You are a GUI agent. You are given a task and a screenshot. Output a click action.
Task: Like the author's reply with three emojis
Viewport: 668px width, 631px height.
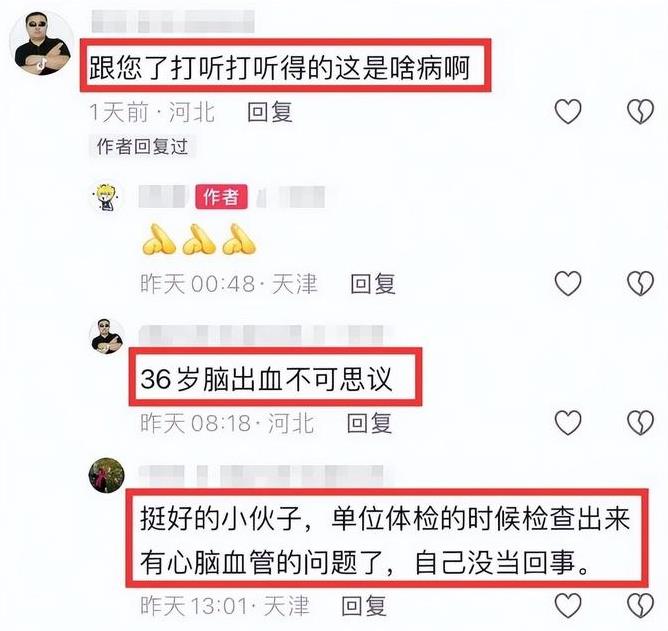[568, 283]
